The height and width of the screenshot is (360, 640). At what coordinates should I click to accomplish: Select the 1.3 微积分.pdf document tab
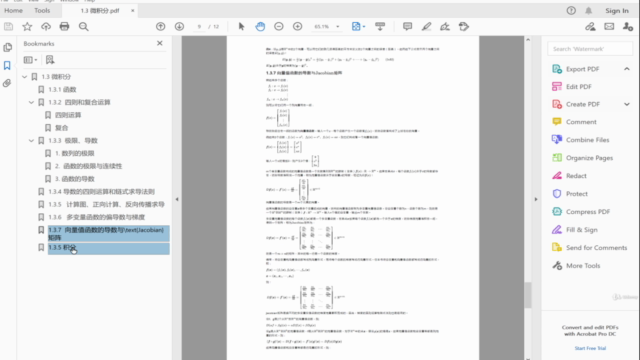100,11
